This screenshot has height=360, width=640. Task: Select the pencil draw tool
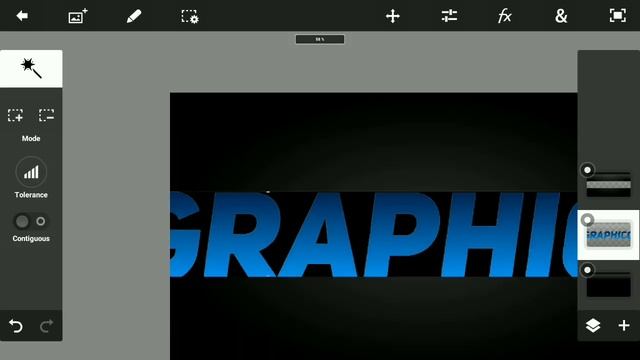134,16
